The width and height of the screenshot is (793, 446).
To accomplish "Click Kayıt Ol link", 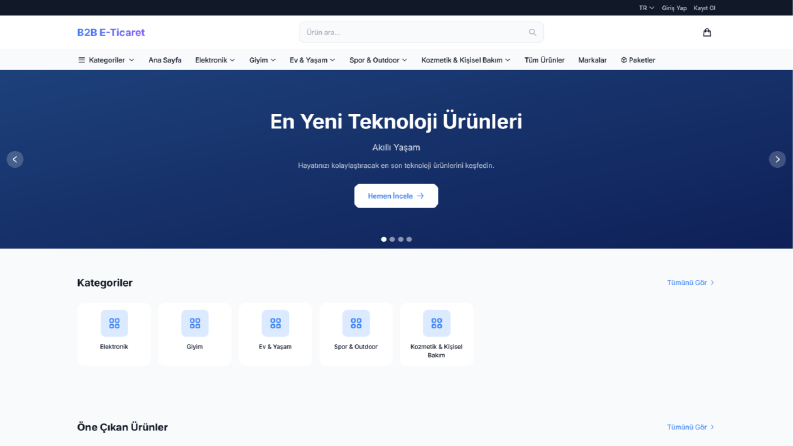I will [704, 8].
